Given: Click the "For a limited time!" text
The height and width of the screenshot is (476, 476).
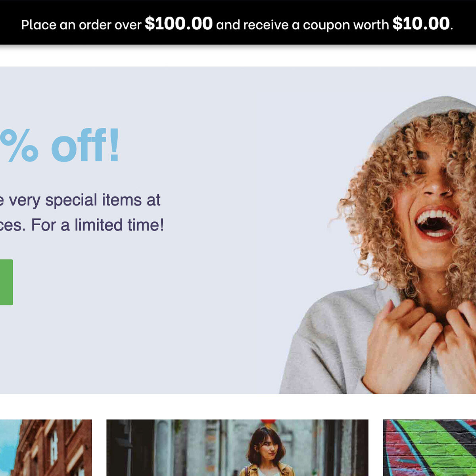Looking at the screenshot, I should coord(97,225).
